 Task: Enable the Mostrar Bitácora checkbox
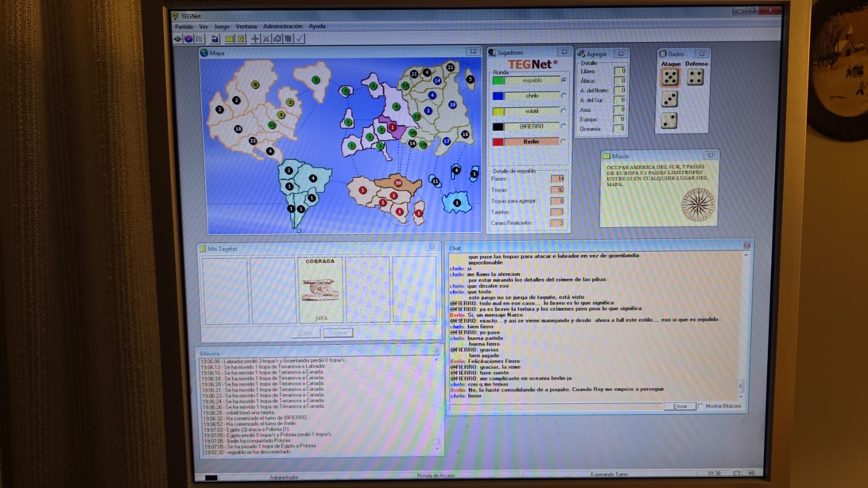tap(701, 406)
